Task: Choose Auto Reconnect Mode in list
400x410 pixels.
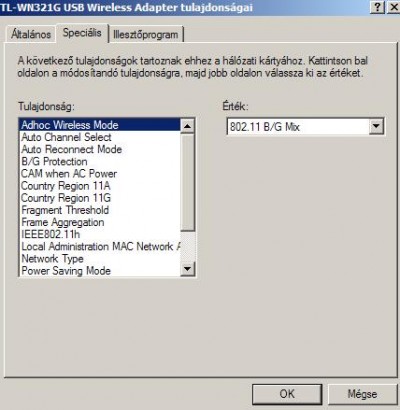Action: [100, 149]
